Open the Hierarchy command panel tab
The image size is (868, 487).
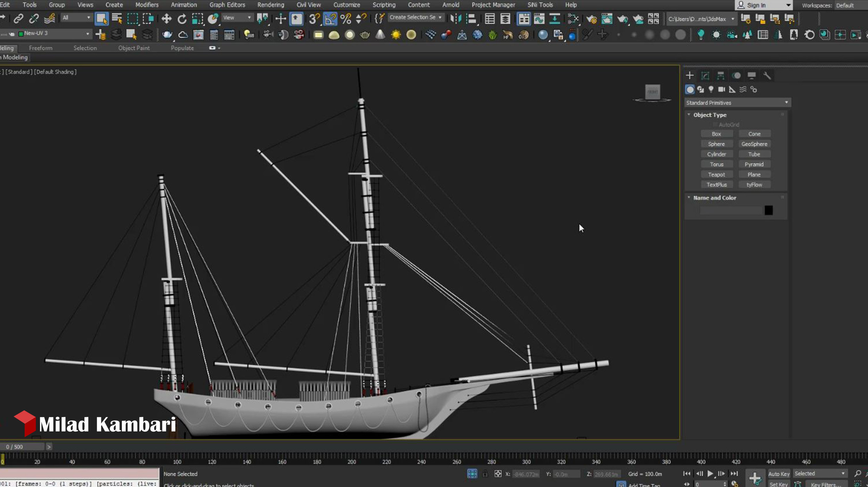720,75
